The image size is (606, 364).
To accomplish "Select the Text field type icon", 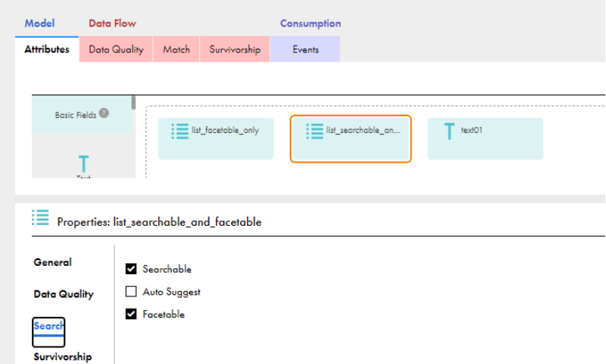I will tap(84, 164).
